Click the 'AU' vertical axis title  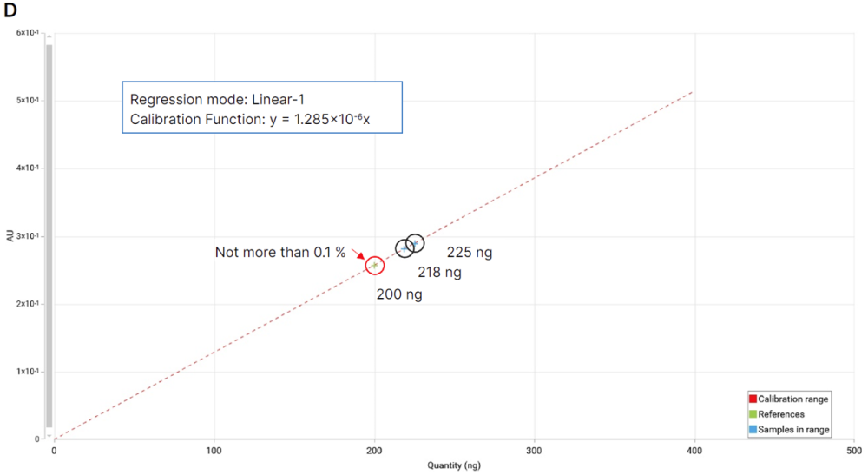point(10,235)
